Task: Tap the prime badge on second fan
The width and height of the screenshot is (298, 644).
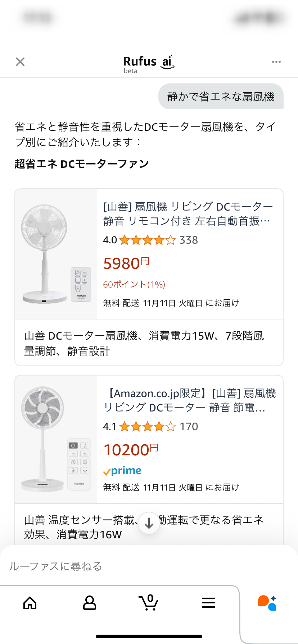Action: coord(122,471)
